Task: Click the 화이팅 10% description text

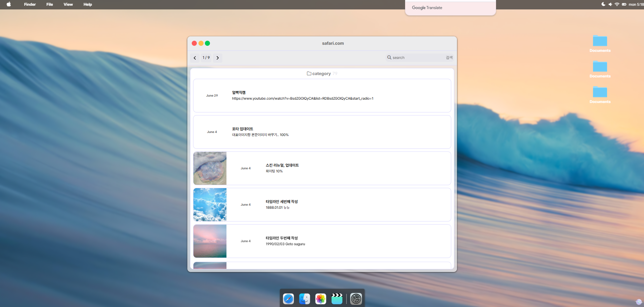Action: (274, 171)
